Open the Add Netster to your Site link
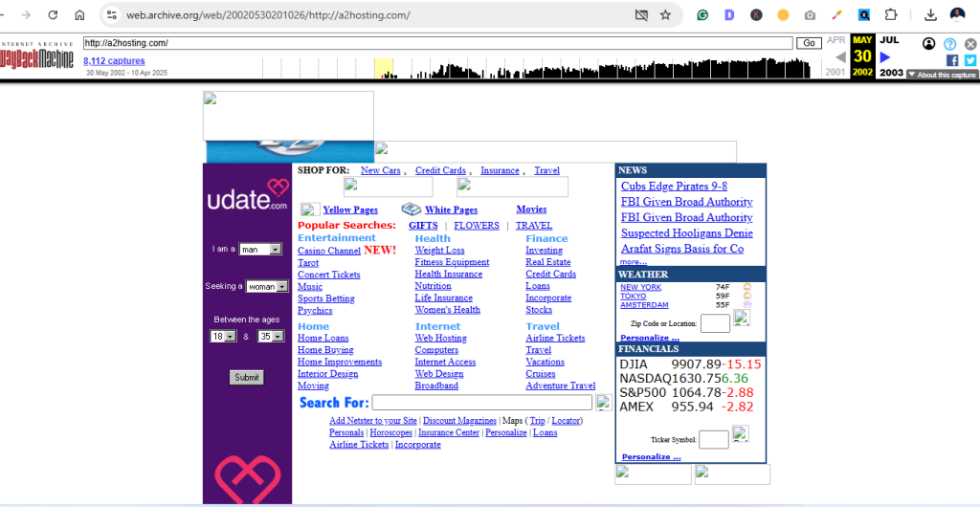The width and height of the screenshot is (980, 507). [x=373, y=421]
